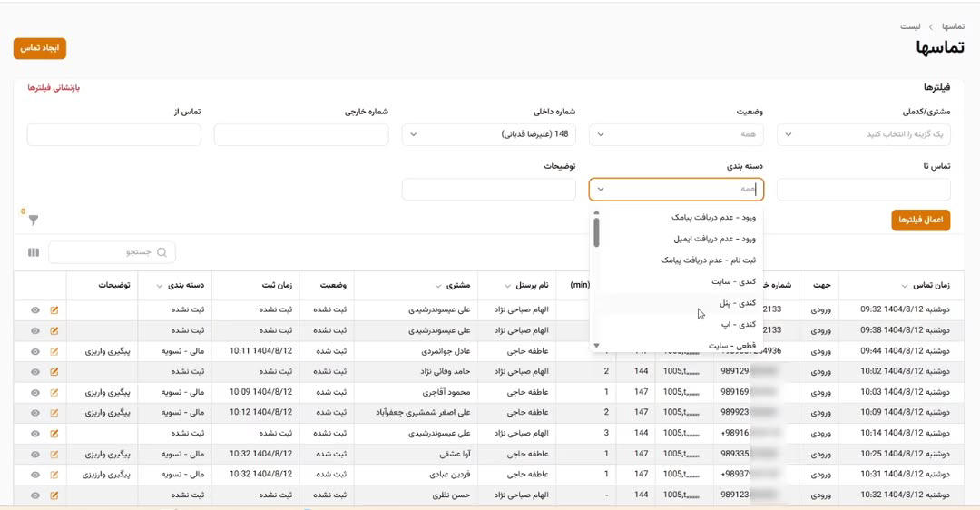The height and width of the screenshot is (510, 980).
Task: Focus the شماره خارجی input field
Action: [301, 134]
